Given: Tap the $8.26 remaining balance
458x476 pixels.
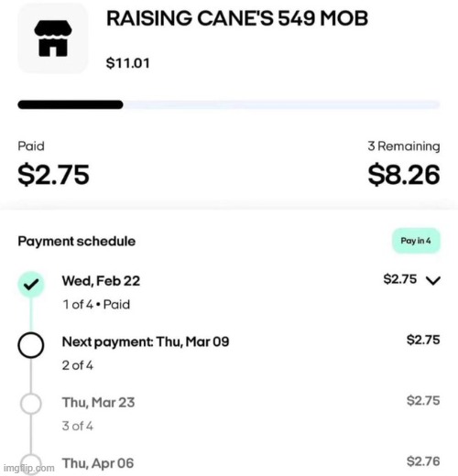Looking at the screenshot, I should click(404, 175).
